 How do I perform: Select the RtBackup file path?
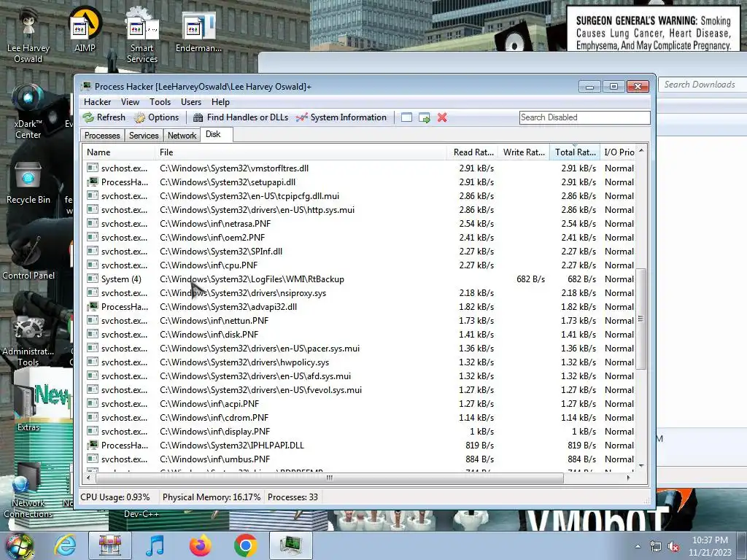pos(252,279)
